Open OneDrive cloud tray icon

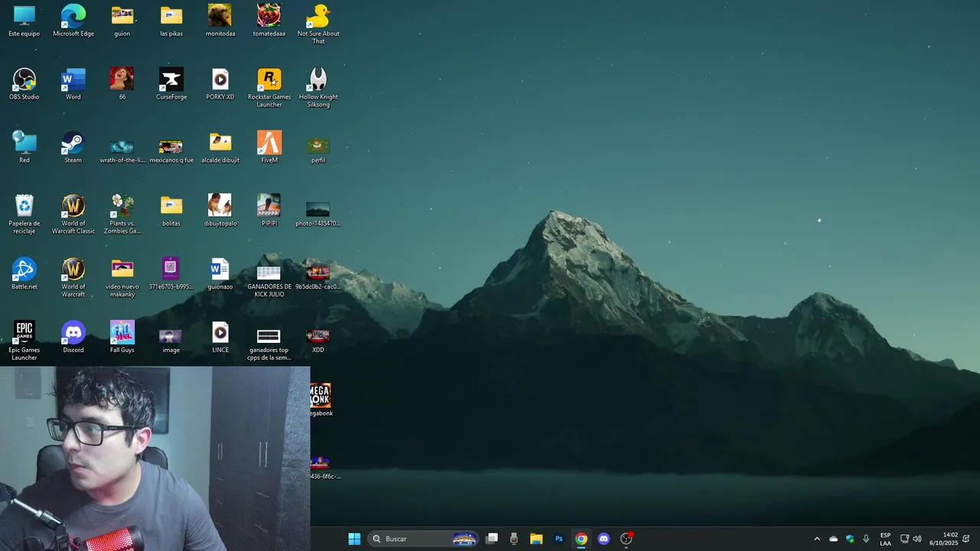(x=834, y=539)
